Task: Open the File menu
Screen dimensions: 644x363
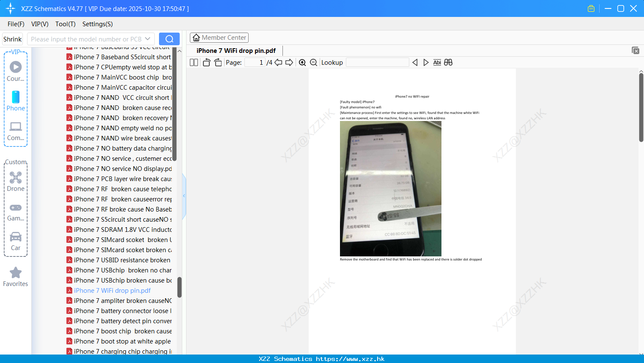Action: click(x=16, y=24)
